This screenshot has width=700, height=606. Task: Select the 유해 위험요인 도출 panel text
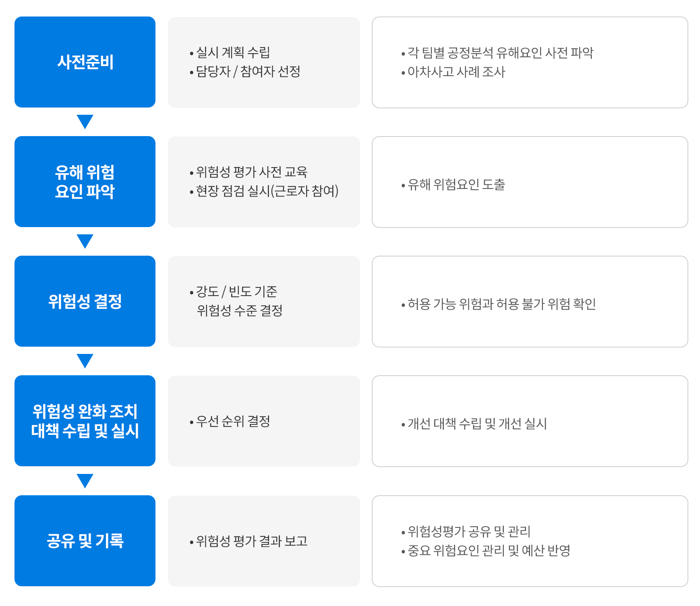pos(456,185)
